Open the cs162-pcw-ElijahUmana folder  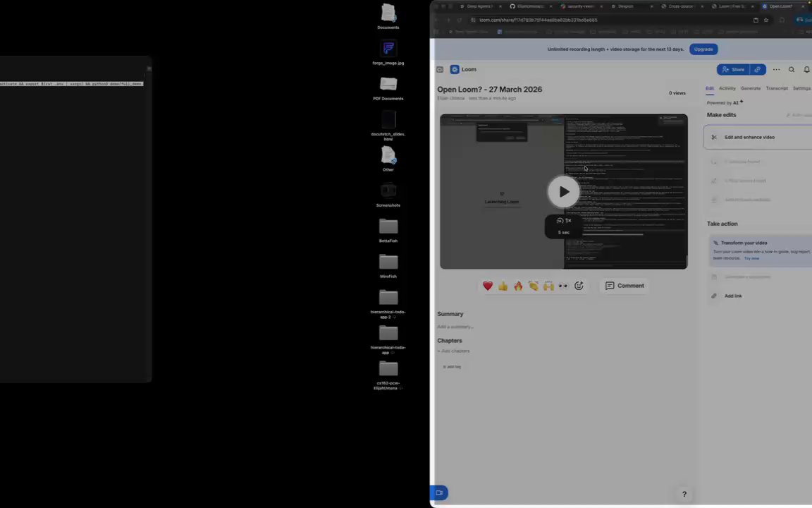tap(388, 375)
